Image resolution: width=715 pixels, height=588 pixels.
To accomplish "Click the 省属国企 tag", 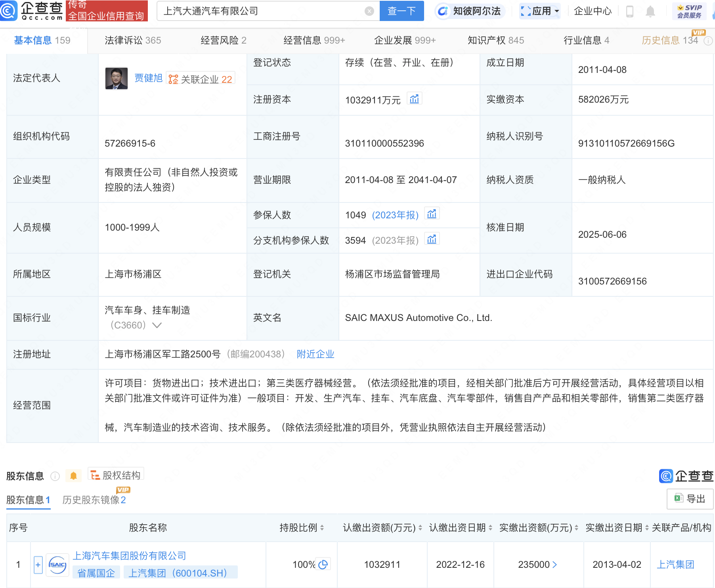I will point(96,573).
